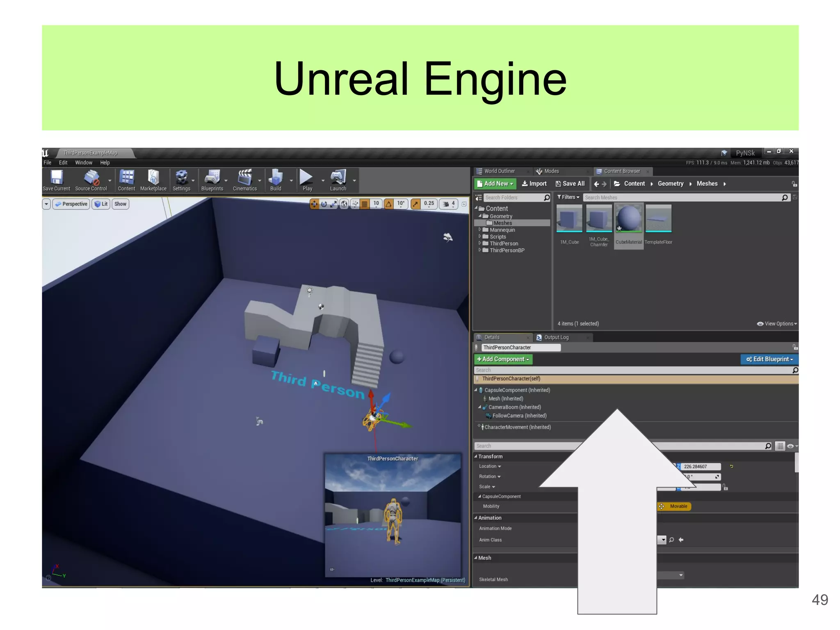840x630 pixels.
Task: Open the grid snap value 10 dropdown
Action: pyautogui.click(x=376, y=204)
